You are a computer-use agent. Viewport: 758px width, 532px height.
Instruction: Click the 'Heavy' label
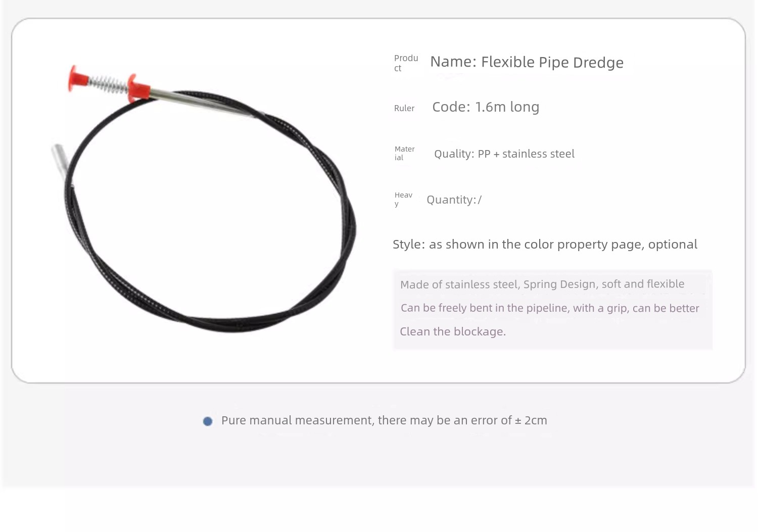click(403, 199)
